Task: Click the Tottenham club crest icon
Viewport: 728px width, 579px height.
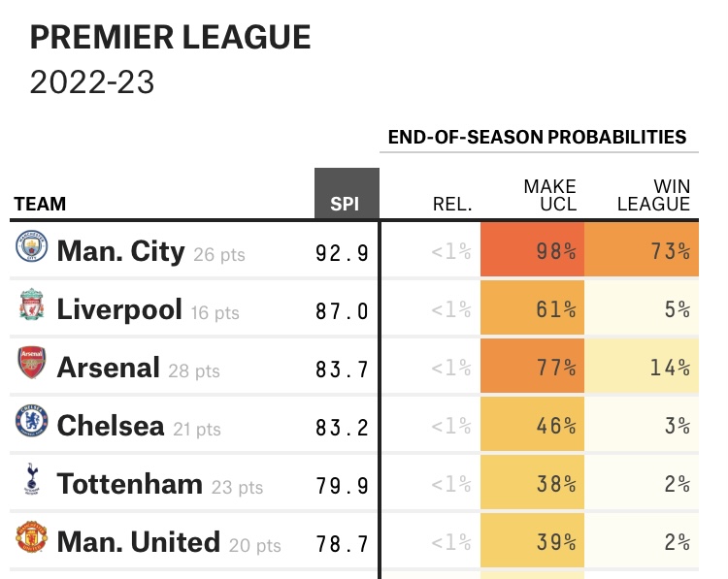Action: pyautogui.click(x=32, y=482)
